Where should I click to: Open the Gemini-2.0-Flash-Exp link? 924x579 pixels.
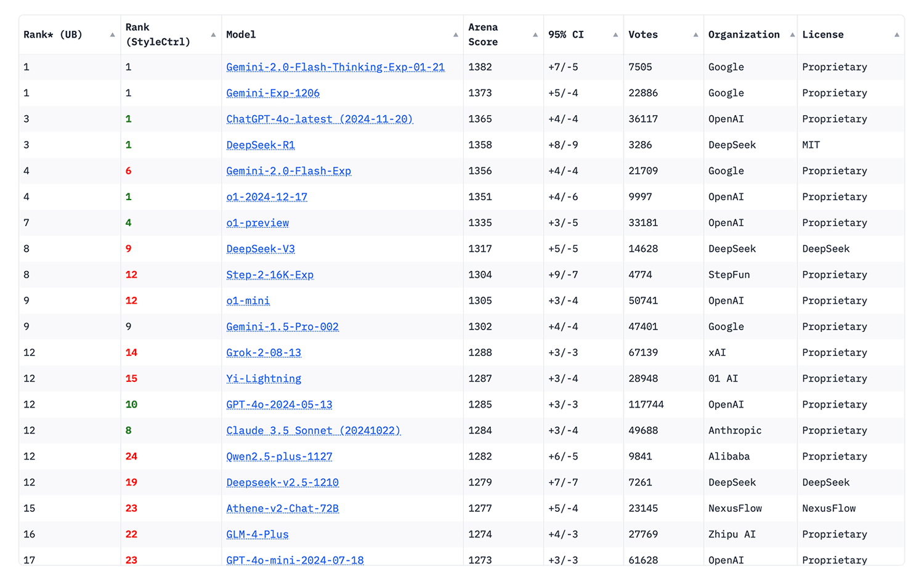[288, 171]
